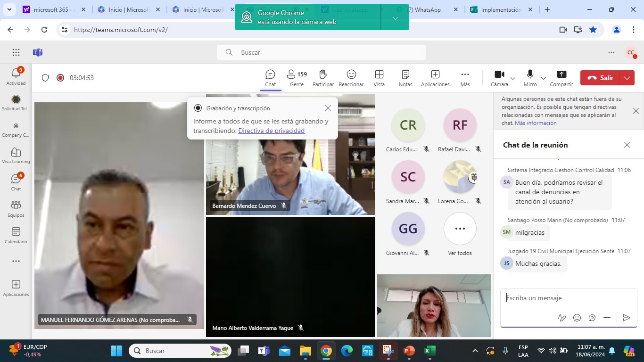
Task: Open Aplicaciones plus icon in sidebar
Action: pyautogui.click(x=16, y=288)
